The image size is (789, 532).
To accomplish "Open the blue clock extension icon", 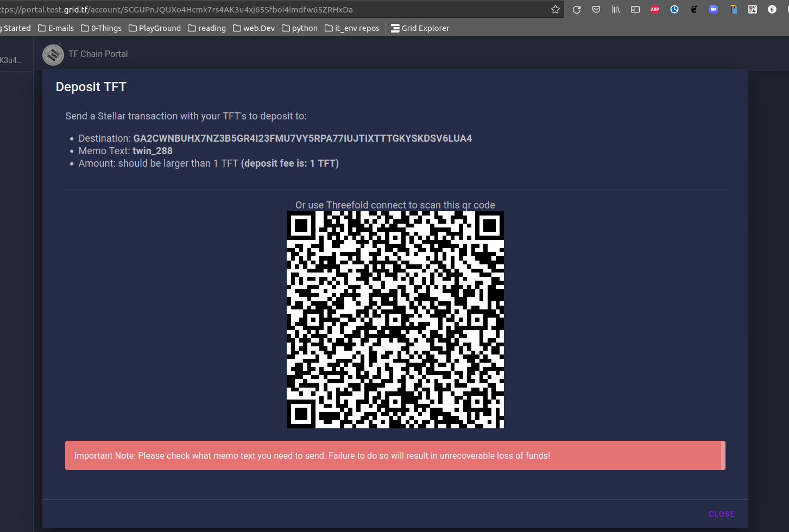I will (x=674, y=9).
